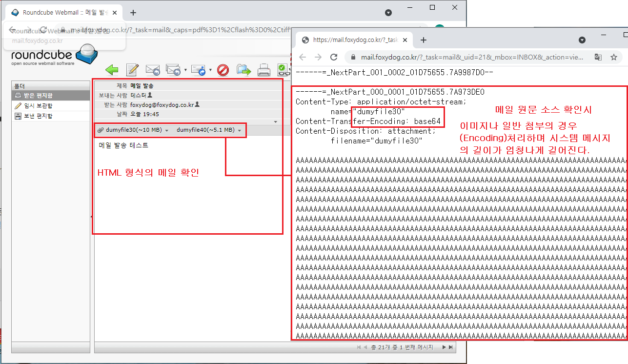628x364 pixels.
Task: Click the roundcube logo
Action: tap(54, 55)
